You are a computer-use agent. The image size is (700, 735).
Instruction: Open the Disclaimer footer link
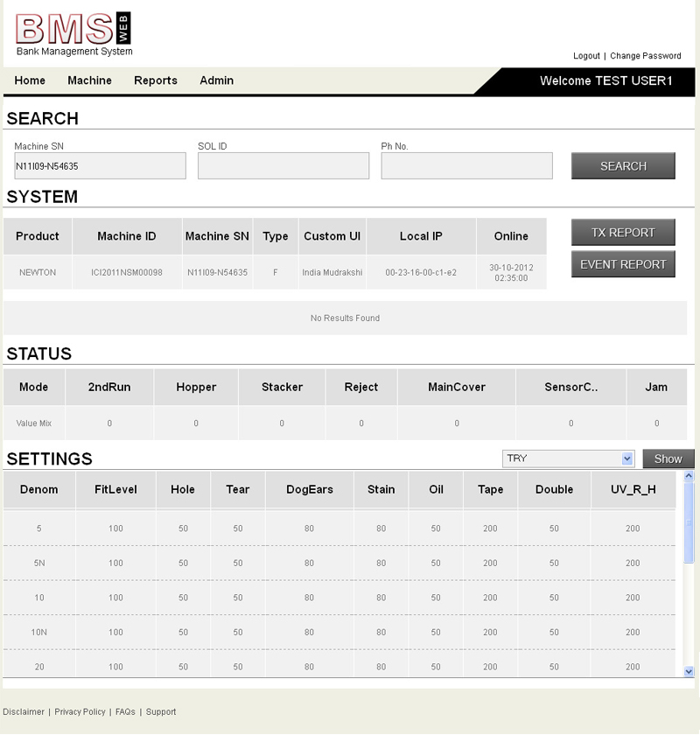[24, 712]
